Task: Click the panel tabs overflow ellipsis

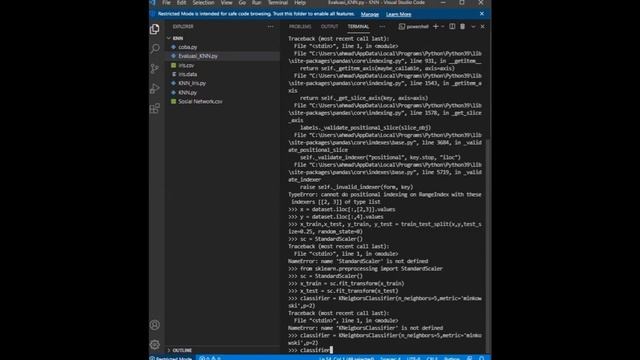Action: (382, 27)
